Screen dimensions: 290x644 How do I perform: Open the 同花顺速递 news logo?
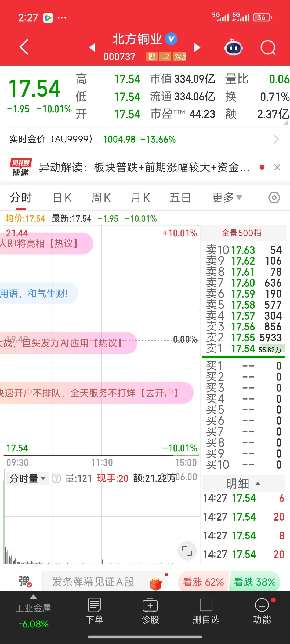click(21, 167)
